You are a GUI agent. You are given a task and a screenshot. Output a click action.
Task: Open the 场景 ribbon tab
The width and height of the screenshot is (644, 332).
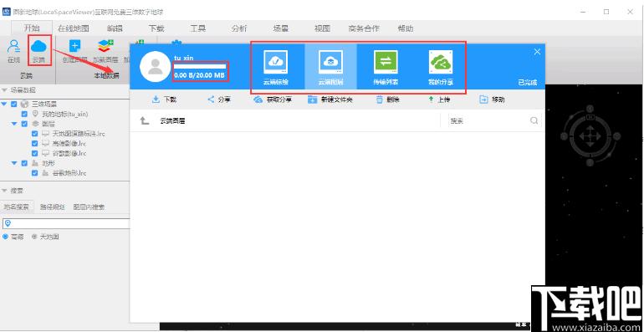(x=280, y=28)
